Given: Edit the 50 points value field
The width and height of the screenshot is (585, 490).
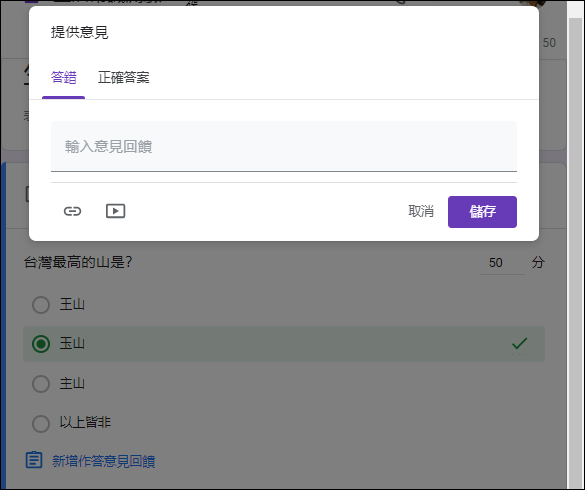Looking at the screenshot, I should pos(502,263).
